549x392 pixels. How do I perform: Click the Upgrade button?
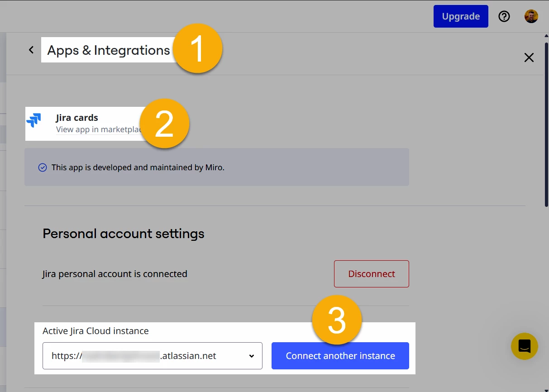click(461, 16)
